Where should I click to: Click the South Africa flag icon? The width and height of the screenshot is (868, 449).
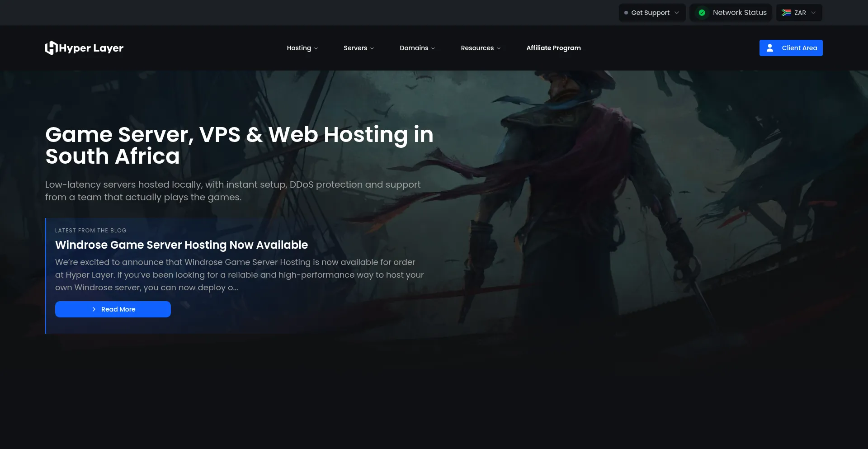786,13
